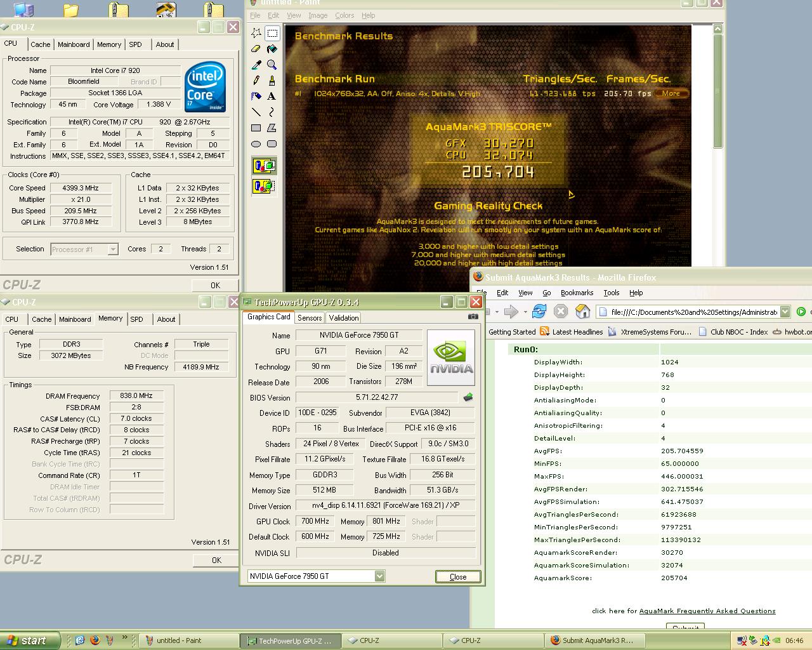Click the Core Speed value 4399.3 MHz
812x650 pixels.
tap(81, 188)
